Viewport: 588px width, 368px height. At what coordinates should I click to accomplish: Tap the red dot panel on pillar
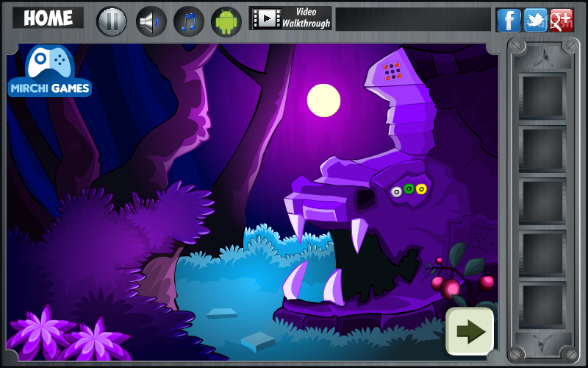(x=392, y=71)
